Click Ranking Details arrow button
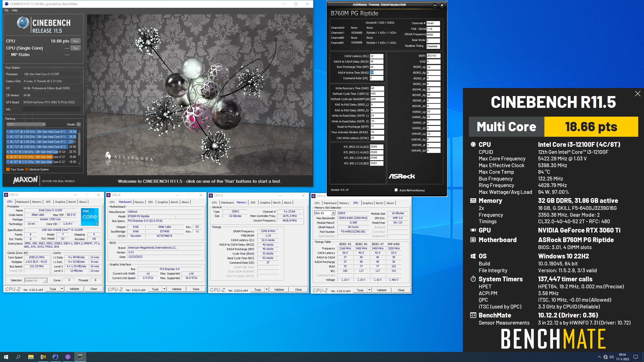Image resolution: width=644 pixels, height=362 pixels. click(79, 124)
